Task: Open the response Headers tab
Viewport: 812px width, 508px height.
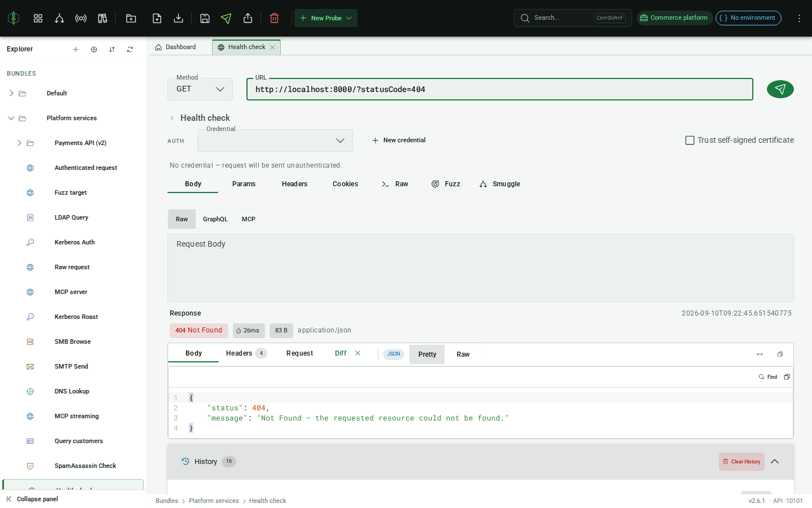Action: (246, 353)
